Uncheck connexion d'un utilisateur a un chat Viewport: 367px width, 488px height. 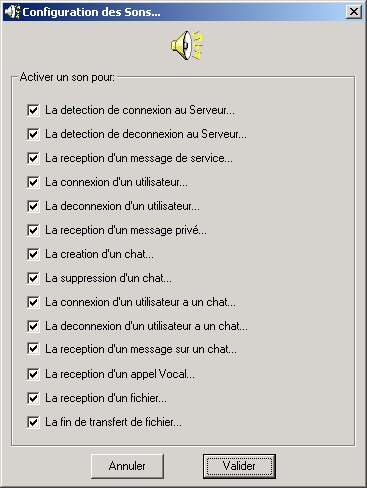33,302
